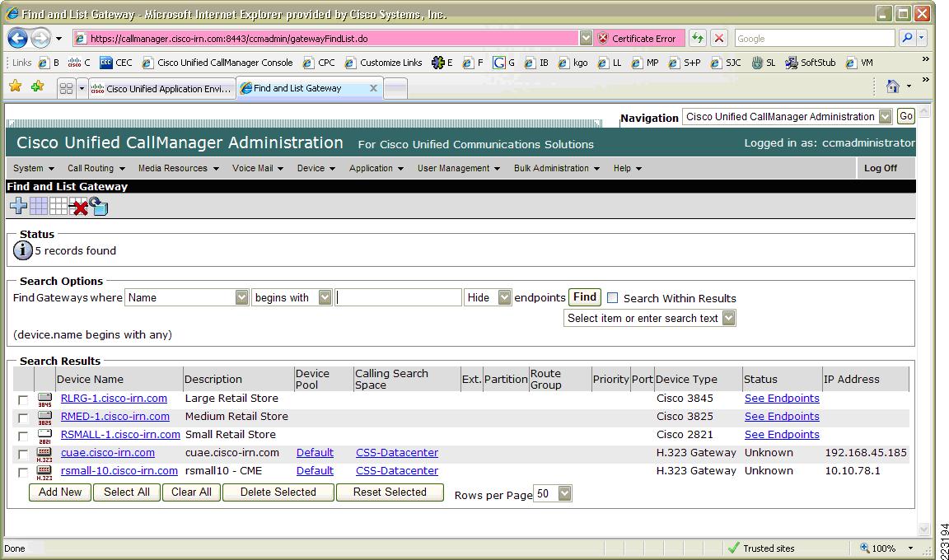Open the Media Resources menu

pos(179,168)
